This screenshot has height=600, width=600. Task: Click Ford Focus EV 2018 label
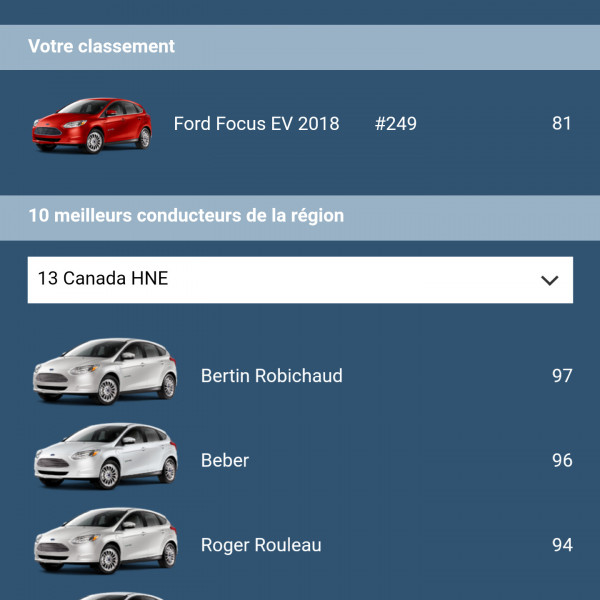[256, 124]
